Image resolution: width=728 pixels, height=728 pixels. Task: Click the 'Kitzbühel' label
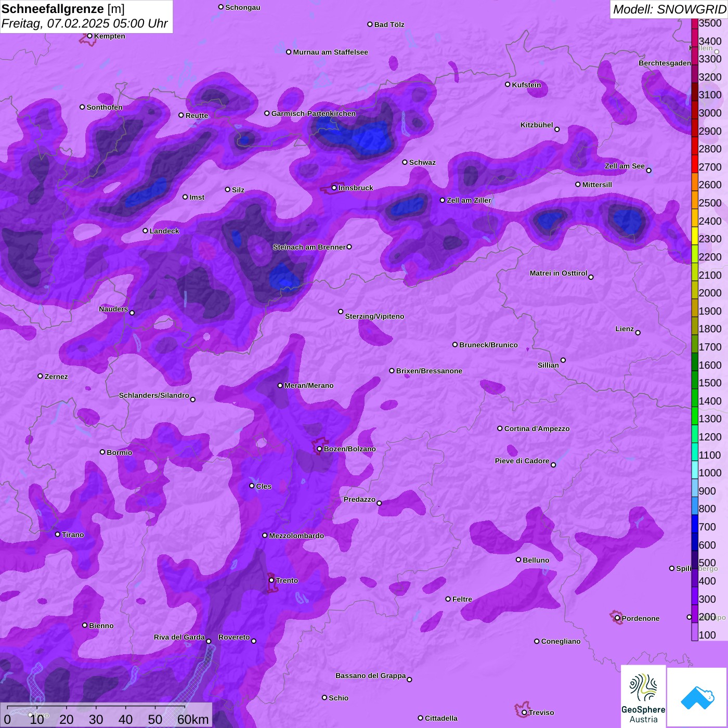[x=537, y=125]
